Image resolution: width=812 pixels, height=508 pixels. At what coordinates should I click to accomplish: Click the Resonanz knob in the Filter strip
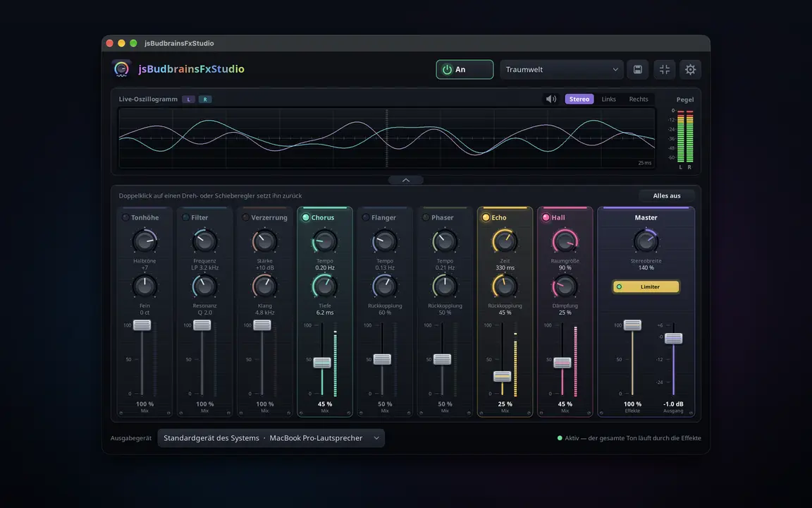[204, 286]
